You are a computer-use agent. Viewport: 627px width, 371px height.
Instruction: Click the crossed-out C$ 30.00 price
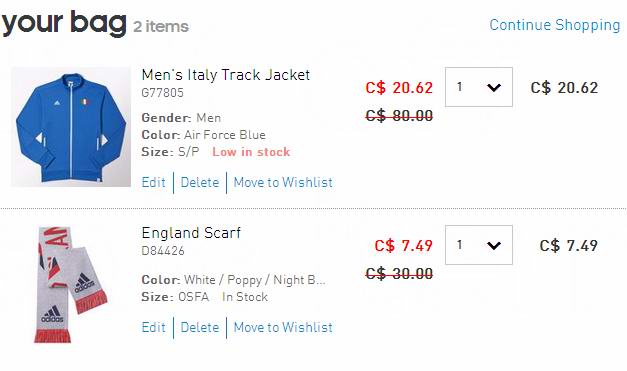(x=399, y=273)
